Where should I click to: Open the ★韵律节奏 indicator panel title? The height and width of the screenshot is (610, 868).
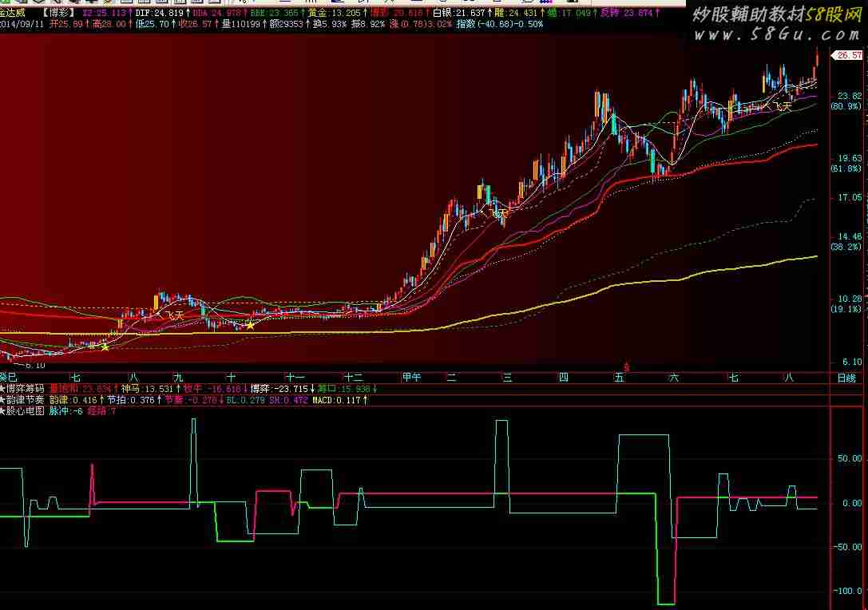pyautogui.click(x=22, y=400)
